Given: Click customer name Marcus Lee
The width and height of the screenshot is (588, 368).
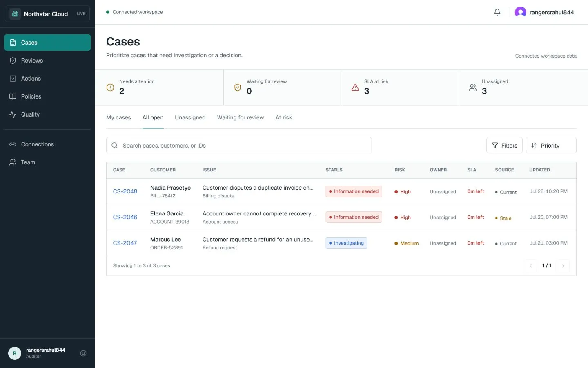Looking at the screenshot, I should point(165,239).
